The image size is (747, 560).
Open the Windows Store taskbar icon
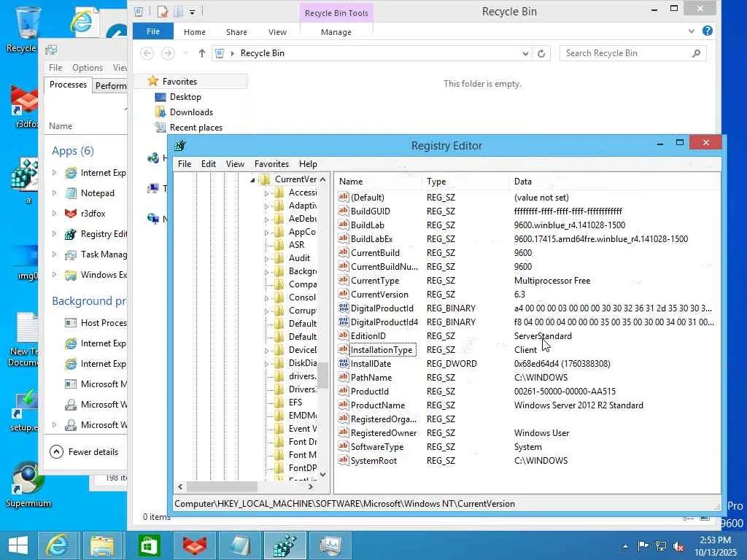149,545
